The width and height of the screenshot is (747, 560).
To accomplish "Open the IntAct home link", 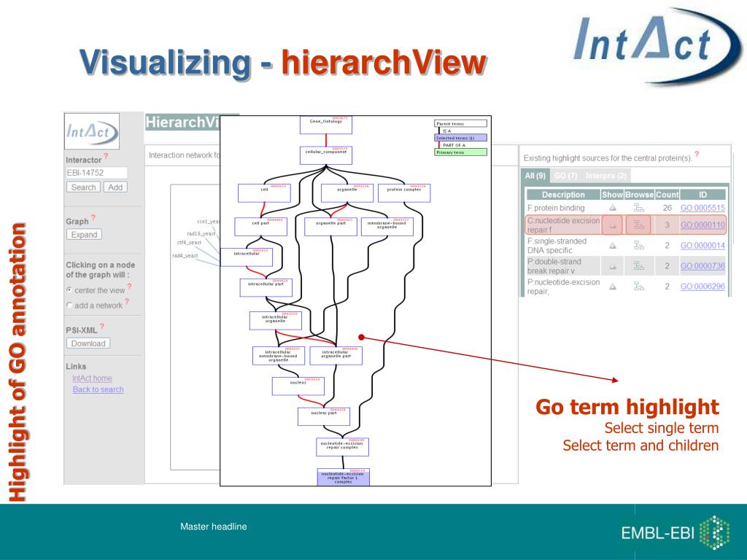I will click(92, 378).
